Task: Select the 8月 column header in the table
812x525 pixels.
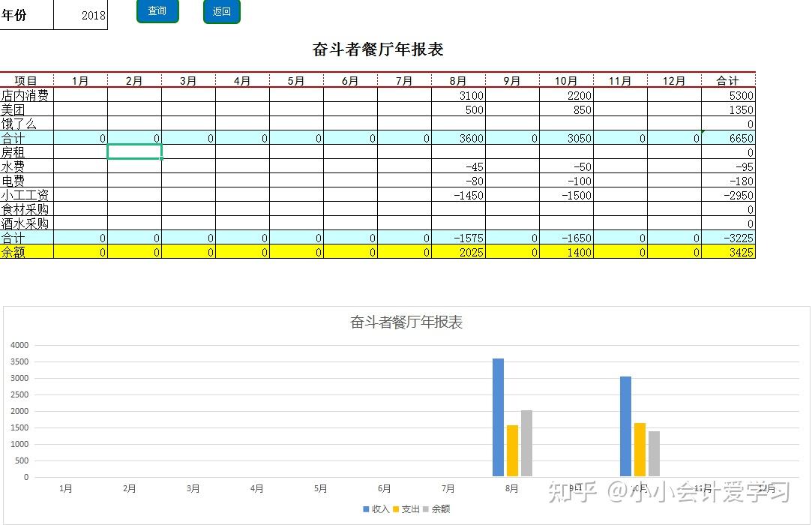Action: pos(458,80)
